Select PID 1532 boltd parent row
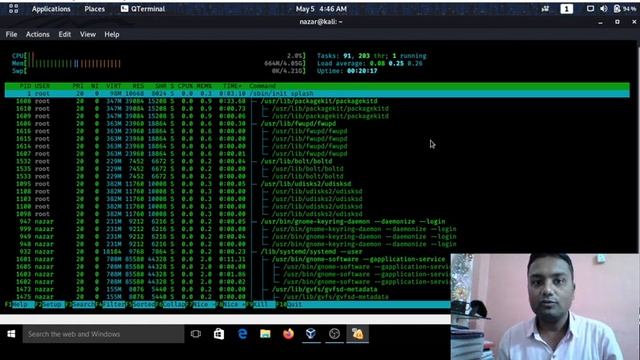This screenshot has height=360, width=640. click(x=317, y=161)
